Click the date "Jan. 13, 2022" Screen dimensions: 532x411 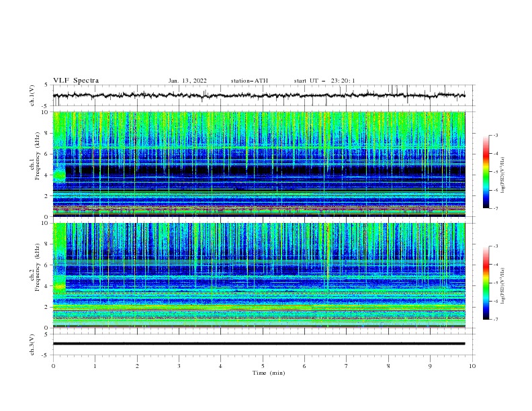pyautogui.click(x=187, y=81)
